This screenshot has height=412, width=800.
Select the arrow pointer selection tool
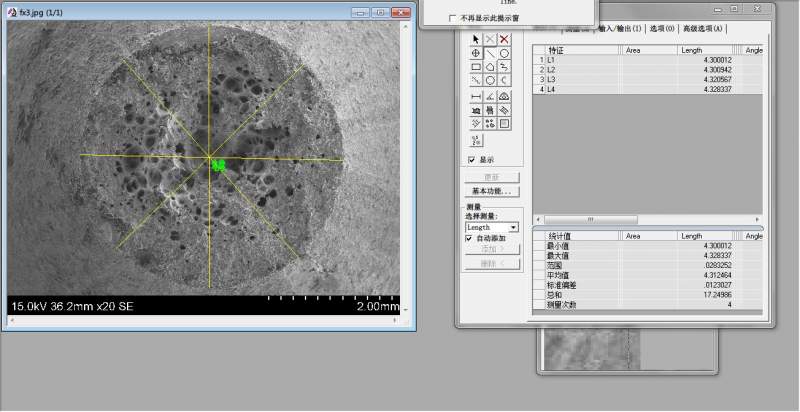point(476,39)
